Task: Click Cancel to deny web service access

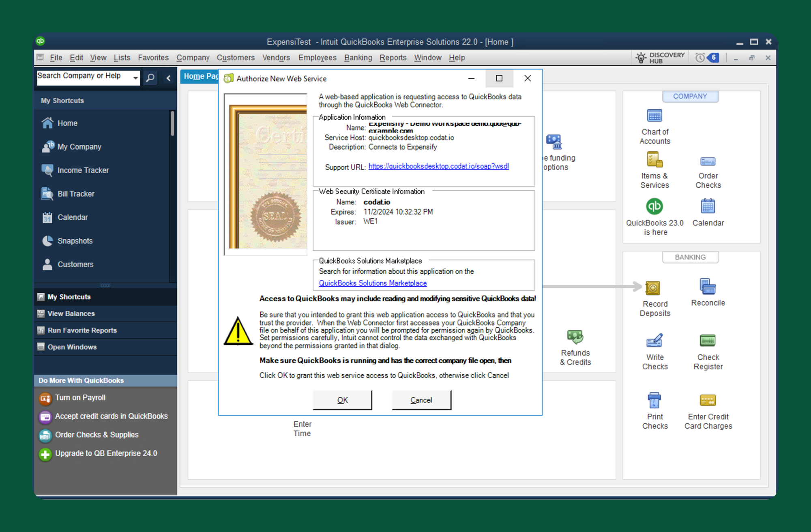Action: click(422, 399)
